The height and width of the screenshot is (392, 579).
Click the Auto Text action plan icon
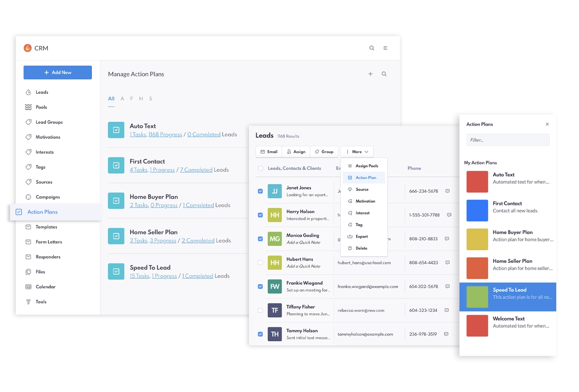(x=116, y=130)
